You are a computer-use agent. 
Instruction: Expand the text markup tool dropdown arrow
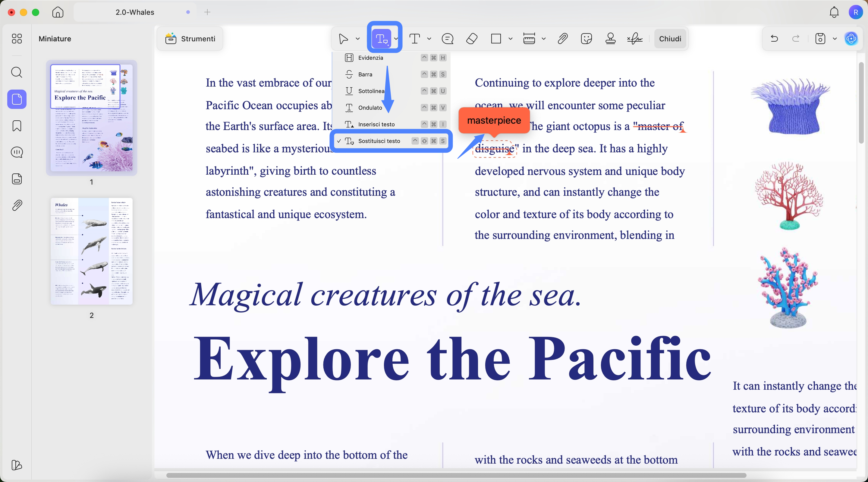[396, 39]
